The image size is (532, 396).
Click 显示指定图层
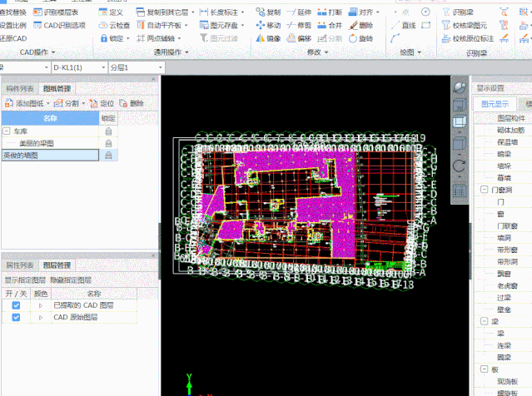25,280
